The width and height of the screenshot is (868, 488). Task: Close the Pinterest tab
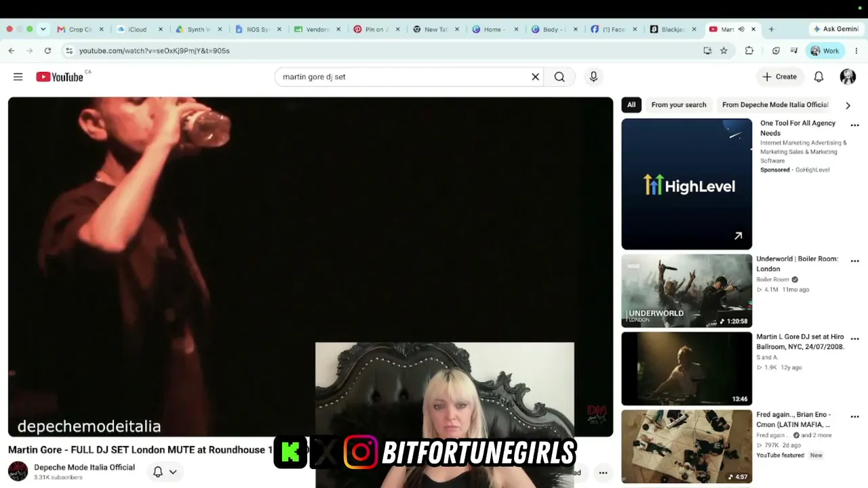point(398,30)
